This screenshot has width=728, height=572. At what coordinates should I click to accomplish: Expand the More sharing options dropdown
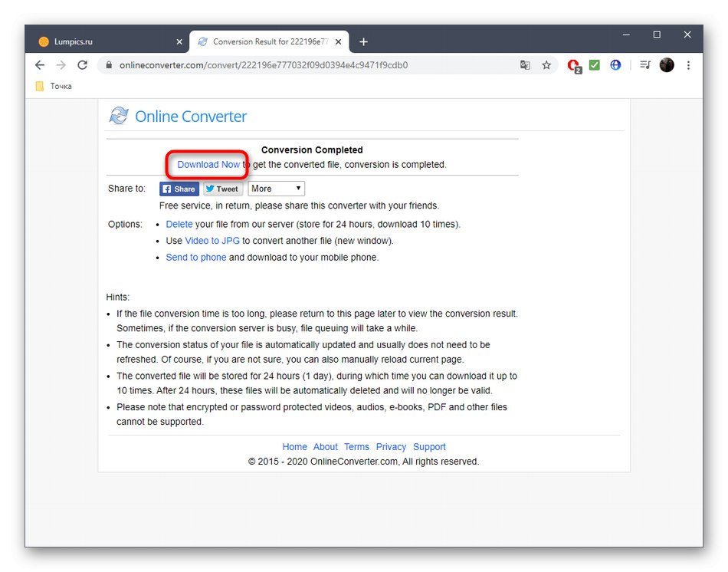point(276,188)
